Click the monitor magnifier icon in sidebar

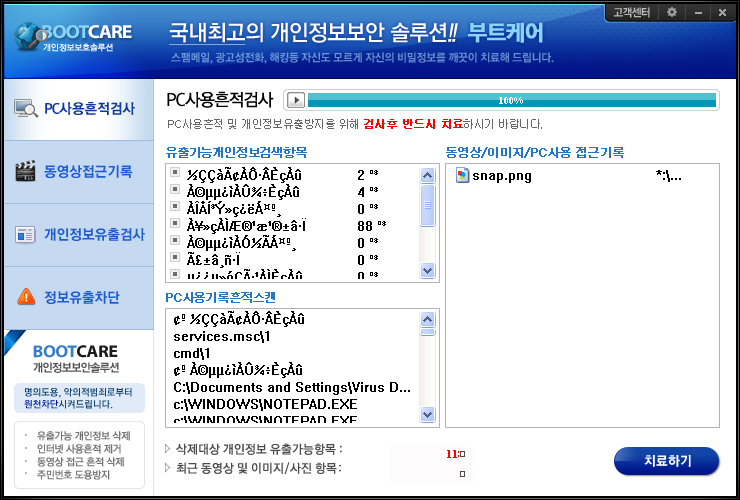pos(25,109)
